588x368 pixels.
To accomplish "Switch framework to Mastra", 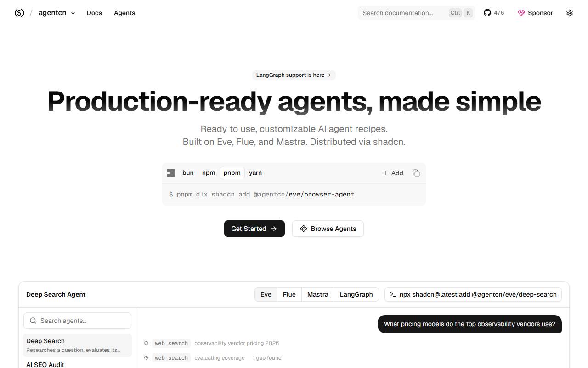I will pyautogui.click(x=318, y=294).
